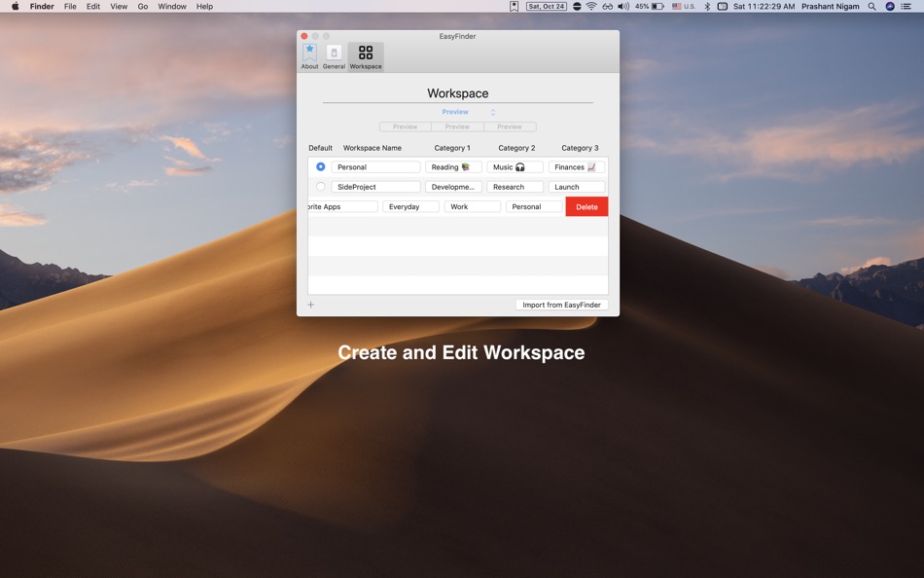Image resolution: width=924 pixels, height=578 pixels.
Task: Open the About toolbar tab
Action: point(309,56)
